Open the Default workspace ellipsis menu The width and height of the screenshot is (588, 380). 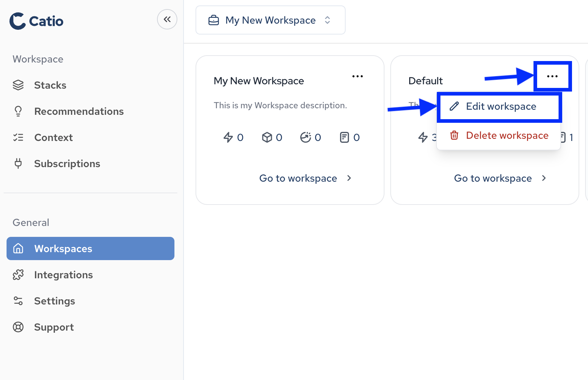click(x=553, y=76)
